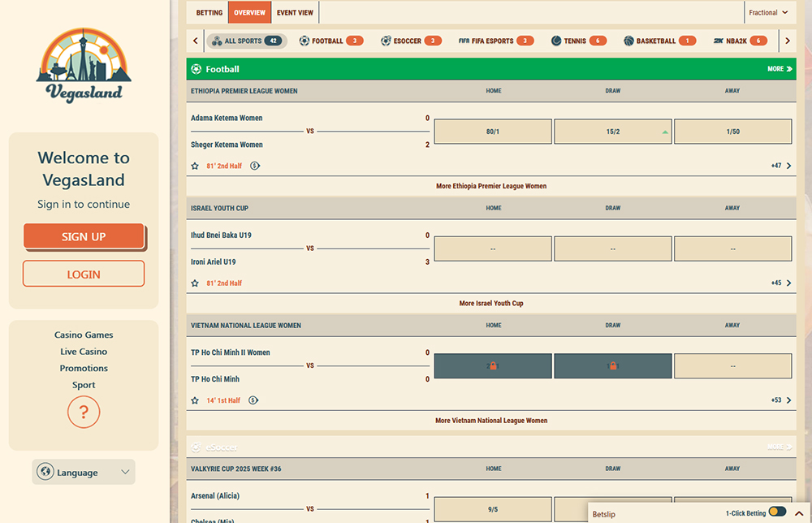Favorite the Adama Ketema Women match star

[x=195, y=166]
